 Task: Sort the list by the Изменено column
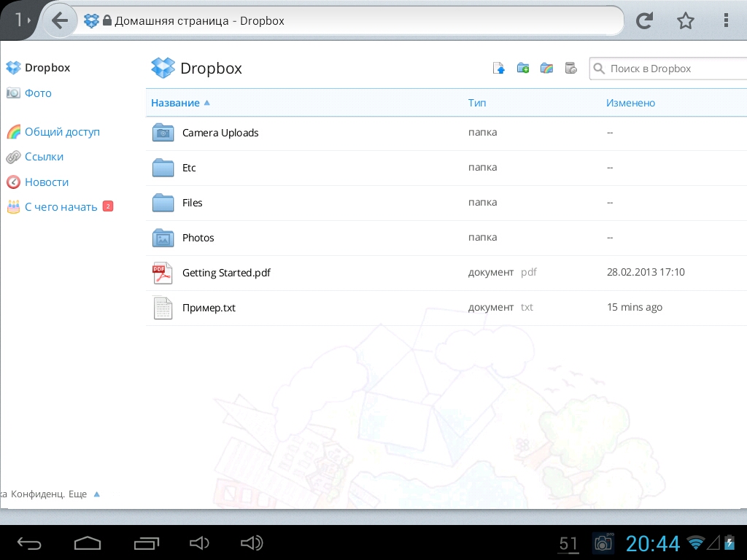pyautogui.click(x=630, y=103)
